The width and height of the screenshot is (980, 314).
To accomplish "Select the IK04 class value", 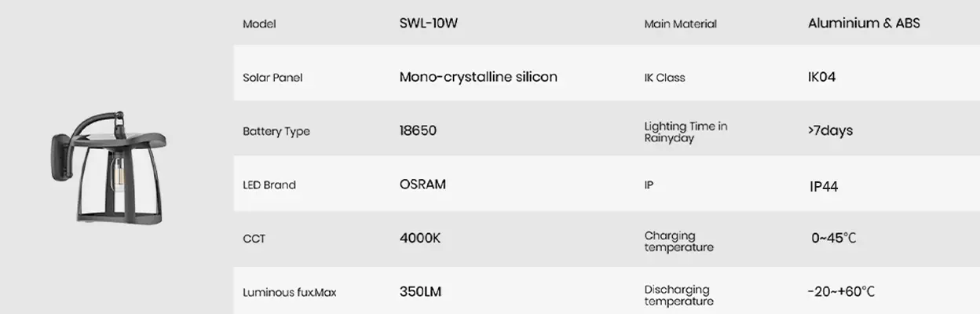I will 821,78.
